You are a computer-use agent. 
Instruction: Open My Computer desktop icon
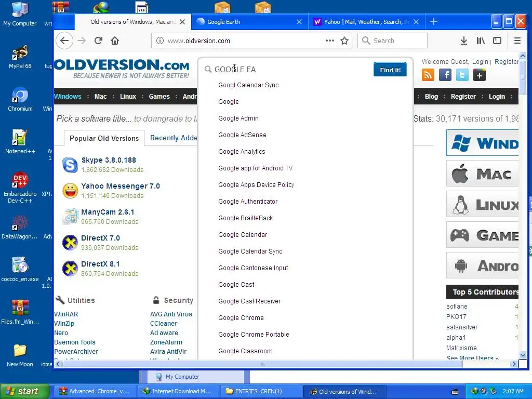20,14
